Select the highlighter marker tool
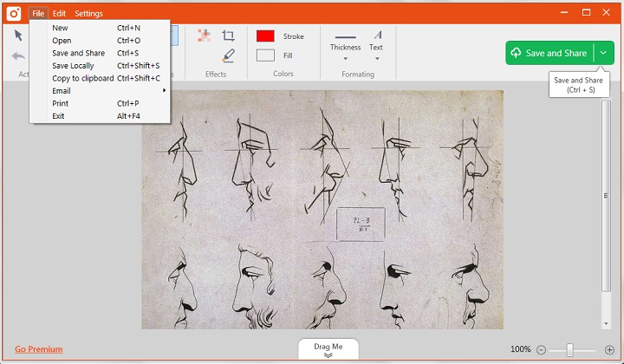The image size is (624, 364). (x=229, y=55)
